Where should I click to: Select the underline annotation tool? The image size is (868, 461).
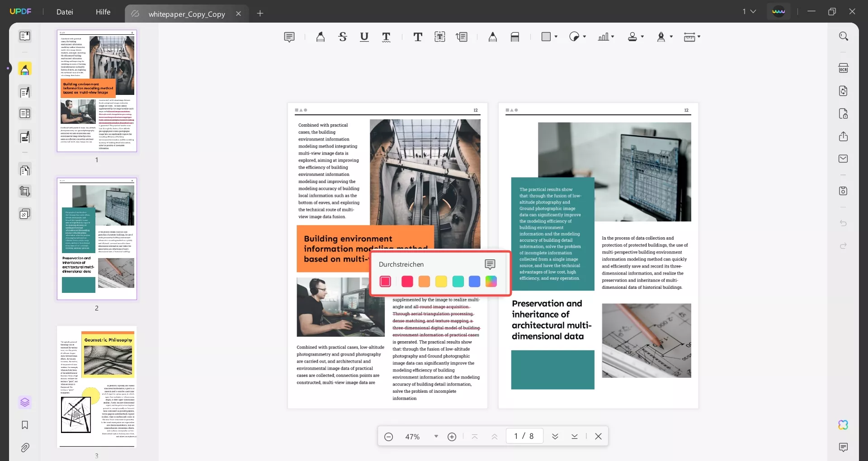[364, 37]
